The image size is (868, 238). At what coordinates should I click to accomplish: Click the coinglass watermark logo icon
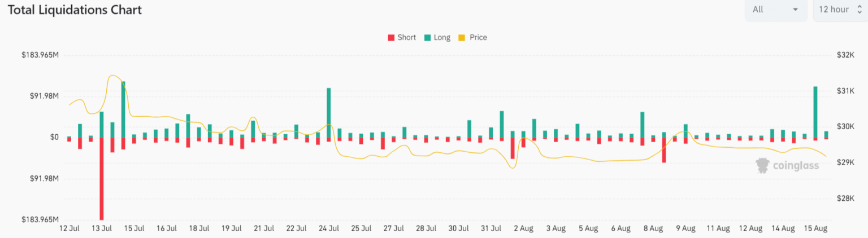point(764,165)
